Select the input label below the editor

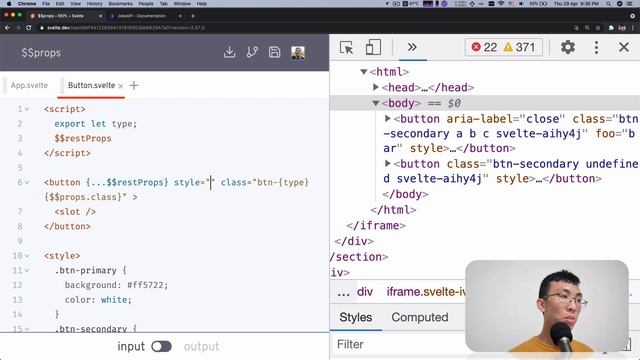(x=131, y=347)
